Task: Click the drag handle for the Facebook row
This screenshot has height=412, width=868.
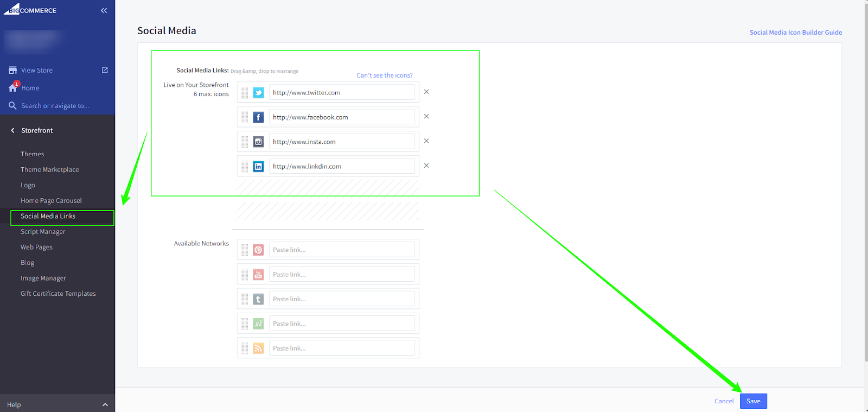Action: [245, 117]
